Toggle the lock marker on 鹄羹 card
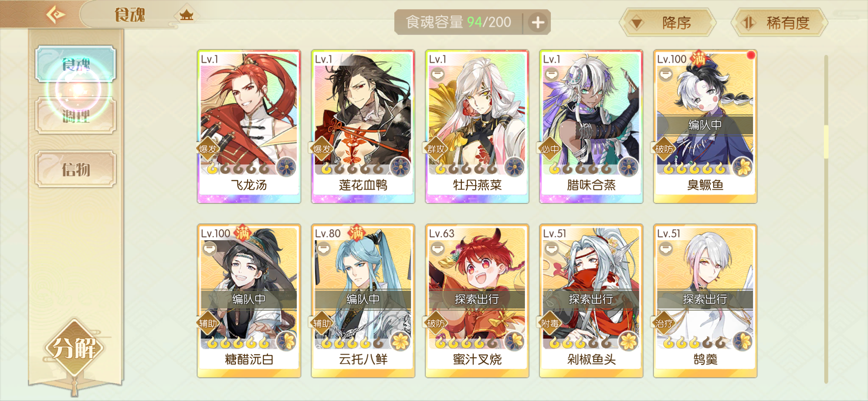 tap(666, 249)
